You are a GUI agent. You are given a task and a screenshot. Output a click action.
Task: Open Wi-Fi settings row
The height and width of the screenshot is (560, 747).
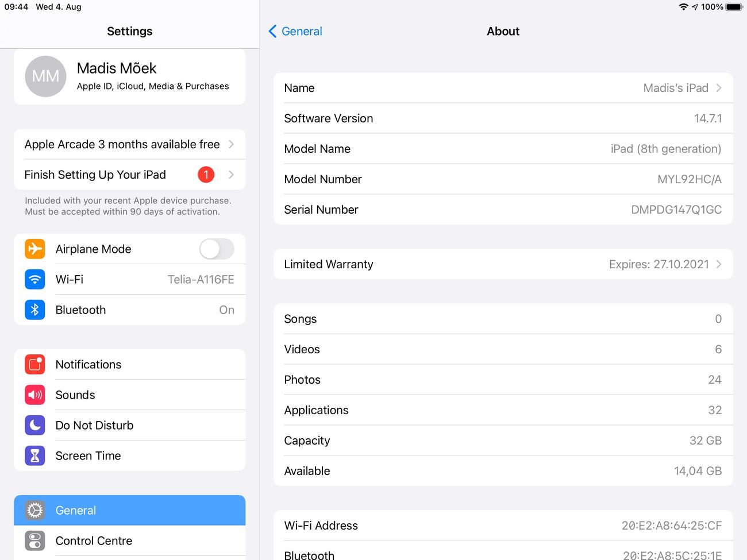pyautogui.click(x=129, y=279)
